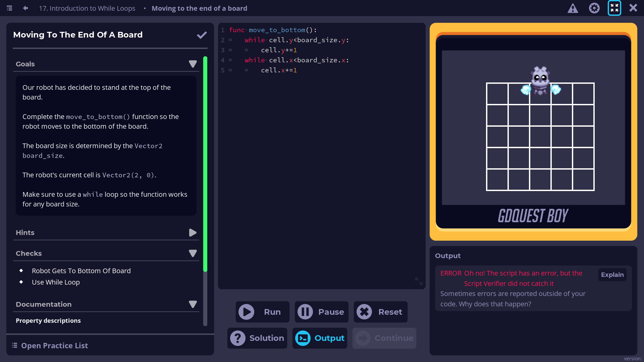Click the back arrow to previous lesson
Image resolution: width=644 pixels, height=362 pixels.
25,8
